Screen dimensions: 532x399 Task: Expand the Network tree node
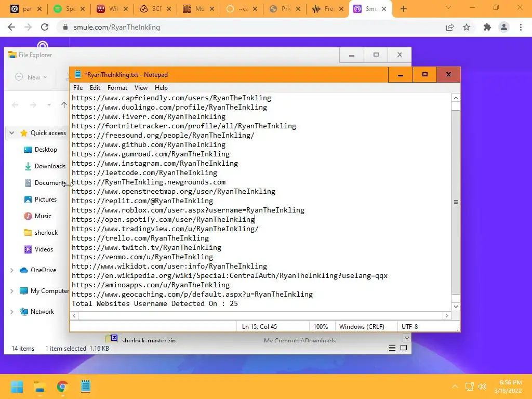pyautogui.click(x=12, y=312)
